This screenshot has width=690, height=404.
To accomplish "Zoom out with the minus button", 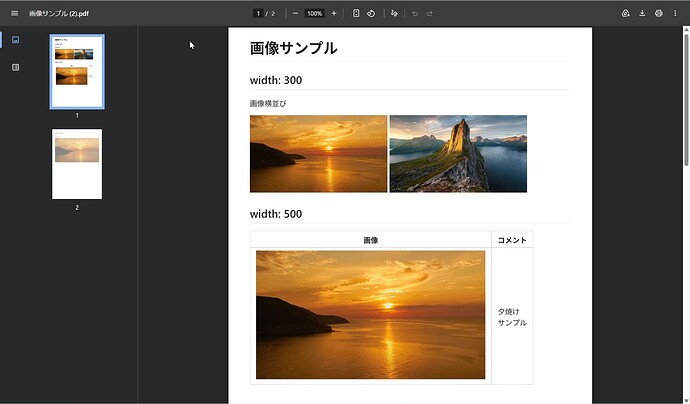I will click(x=295, y=13).
